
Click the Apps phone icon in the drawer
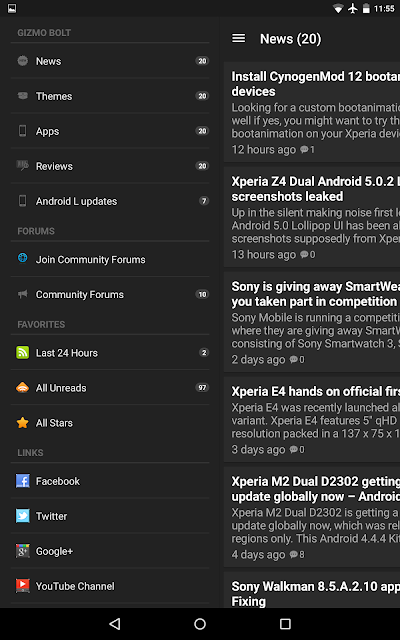coord(22,131)
